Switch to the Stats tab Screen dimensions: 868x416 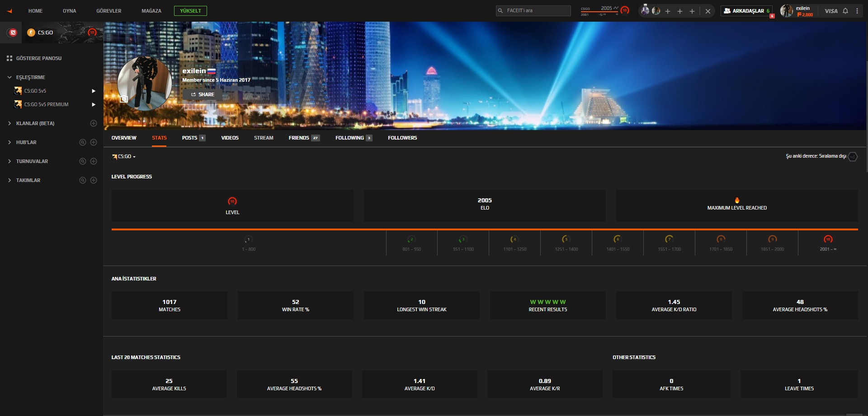[x=159, y=138]
